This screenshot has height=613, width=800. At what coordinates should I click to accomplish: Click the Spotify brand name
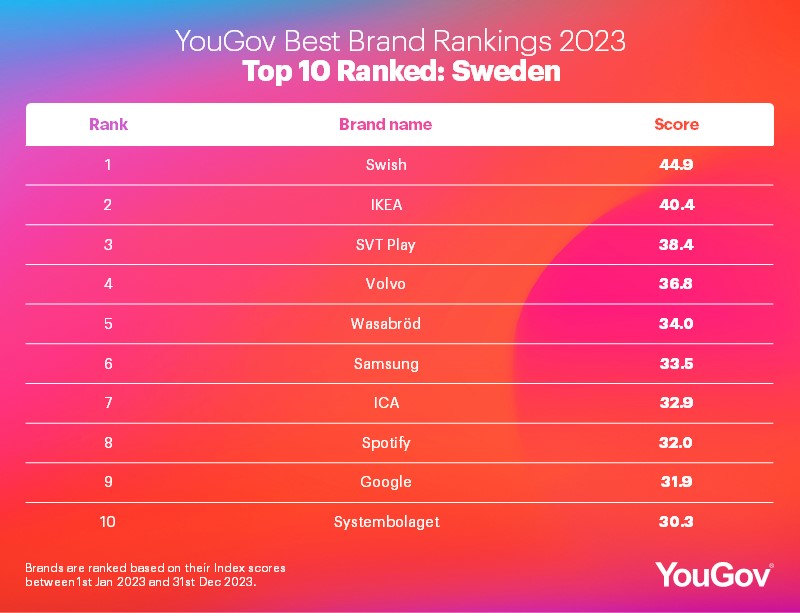pyautogui.click(x=386, y=442)
